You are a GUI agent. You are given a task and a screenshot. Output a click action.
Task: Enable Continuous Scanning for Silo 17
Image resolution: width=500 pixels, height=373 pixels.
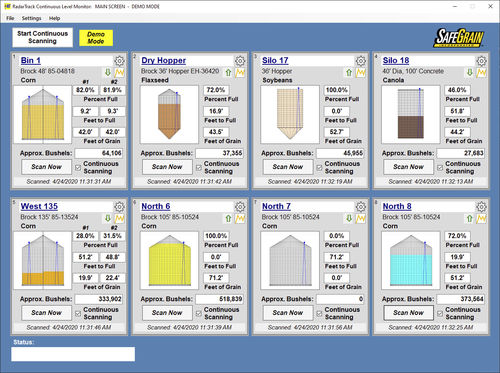coord(319,168)
